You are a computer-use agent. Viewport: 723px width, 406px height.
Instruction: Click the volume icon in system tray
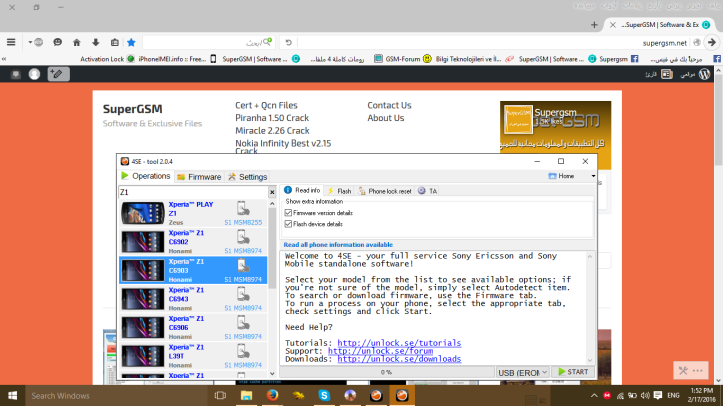(645, 395)
